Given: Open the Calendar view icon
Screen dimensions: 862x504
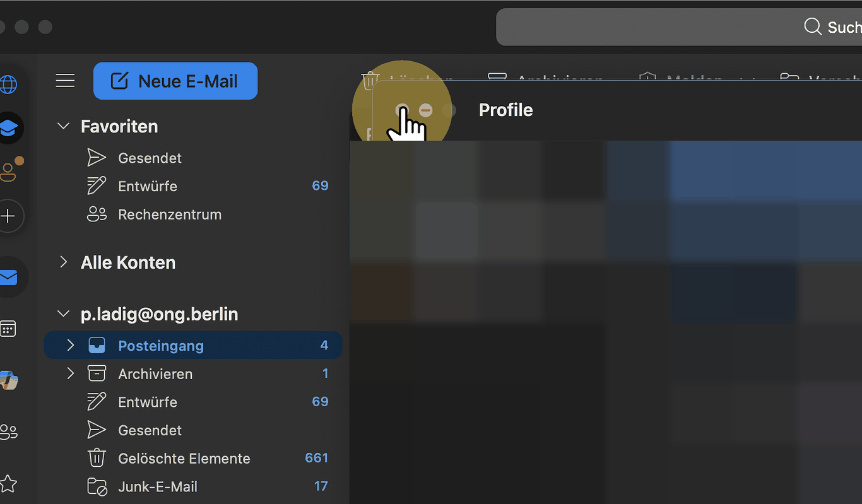Looking at the screenshot, I should click(x=8, y=329).
